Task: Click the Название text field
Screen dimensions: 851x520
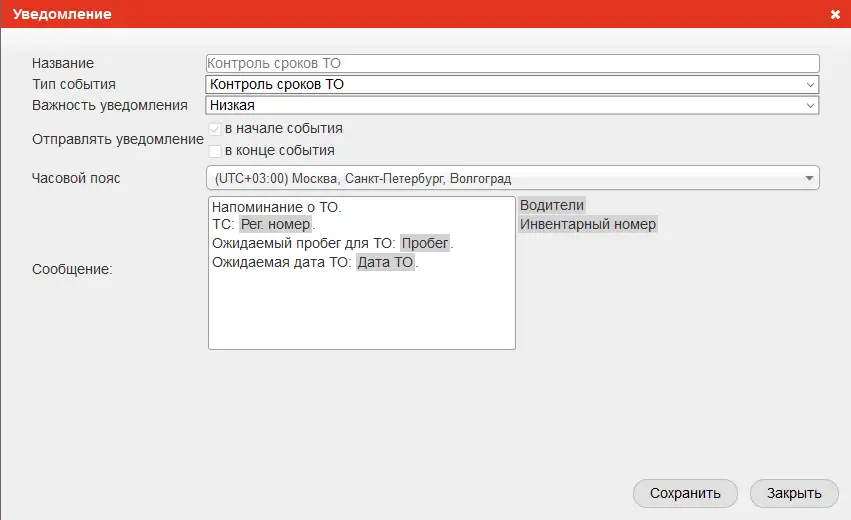Action: pyautogui.click(x=511, y=63)
